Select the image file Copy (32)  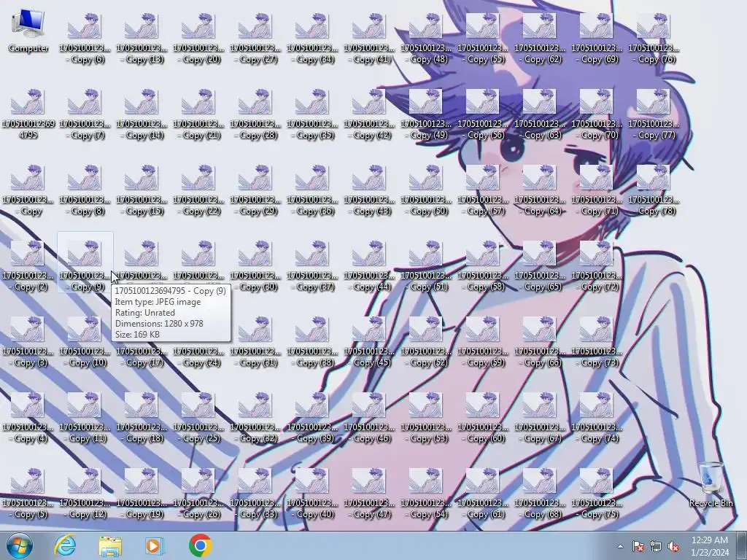[x=255, y=417]
